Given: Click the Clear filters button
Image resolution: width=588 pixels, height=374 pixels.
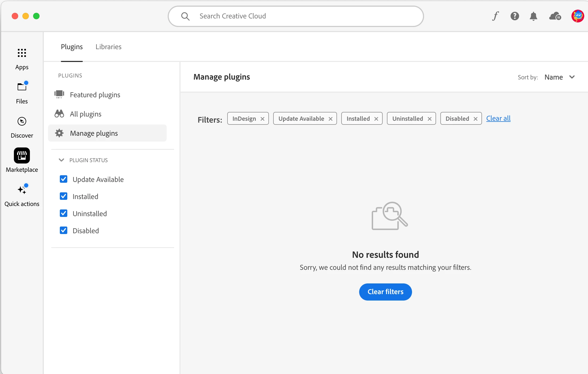Looking at the screenshot, I should 385,292.
